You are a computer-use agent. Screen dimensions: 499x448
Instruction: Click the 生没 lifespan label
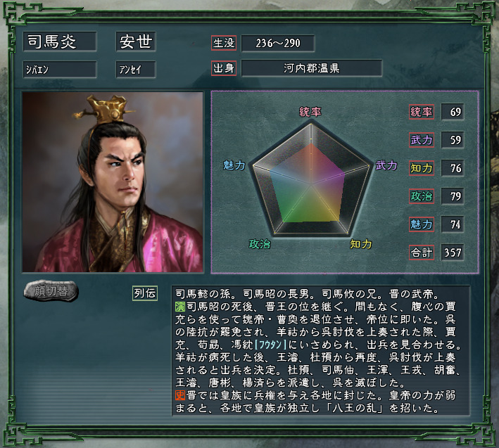click(x=224, y=43)
